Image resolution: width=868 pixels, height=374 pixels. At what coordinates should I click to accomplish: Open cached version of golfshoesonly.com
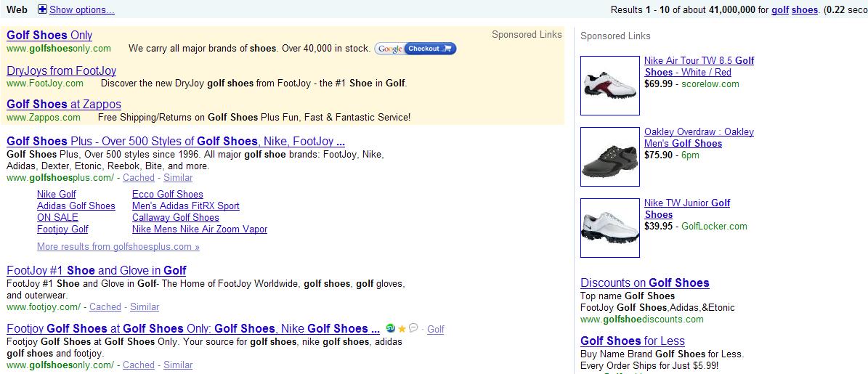pyautogui.click(x=139, y=365)
